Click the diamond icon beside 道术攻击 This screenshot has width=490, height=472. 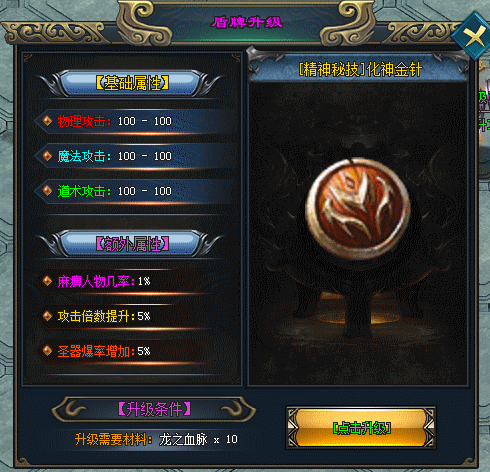(x=47, y=191)
